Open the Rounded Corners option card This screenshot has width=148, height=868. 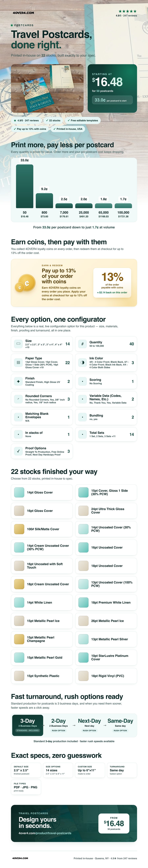(x=42, y=399)
